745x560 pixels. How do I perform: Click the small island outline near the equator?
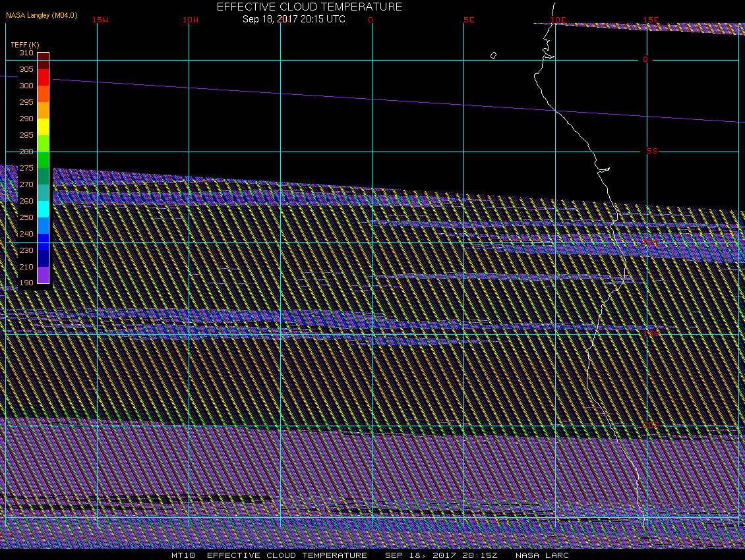(x=493, y=55)
